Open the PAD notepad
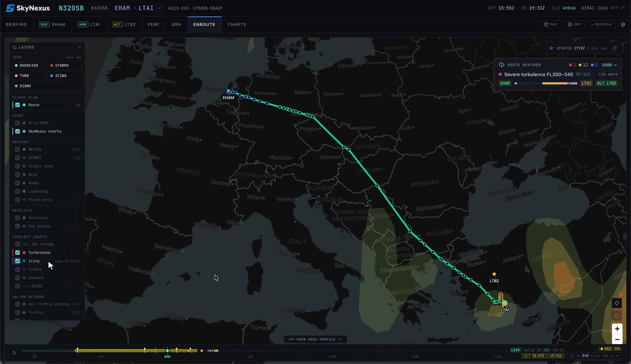This screenshot has height=364, width=631. 551,24
